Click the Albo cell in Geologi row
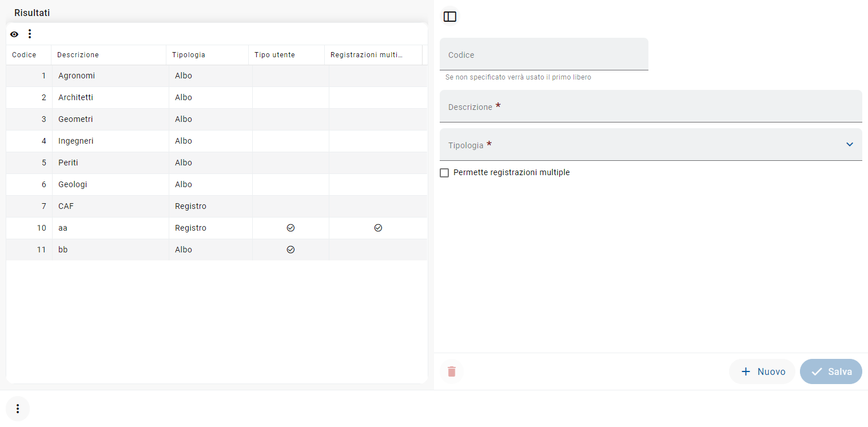 click(x=210, y=184)
